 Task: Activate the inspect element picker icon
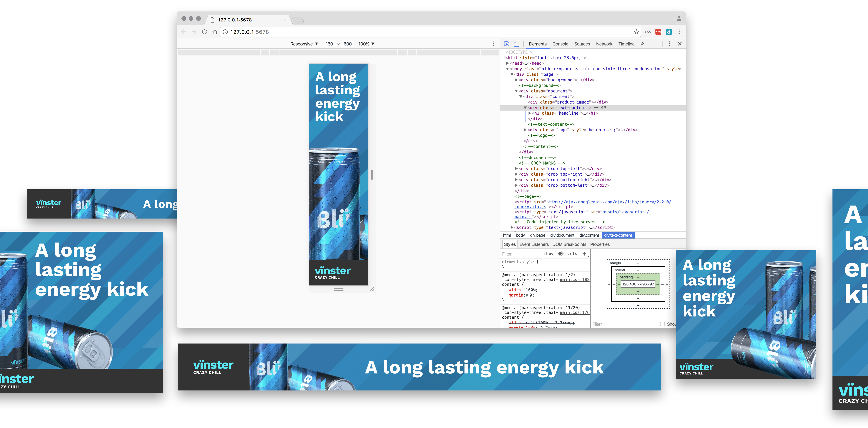tap(506, 44)
